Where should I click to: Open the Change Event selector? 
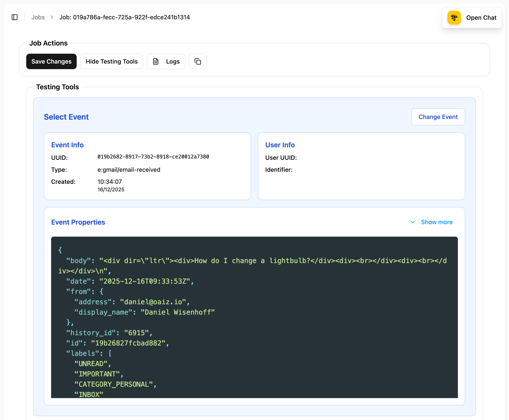438,117
